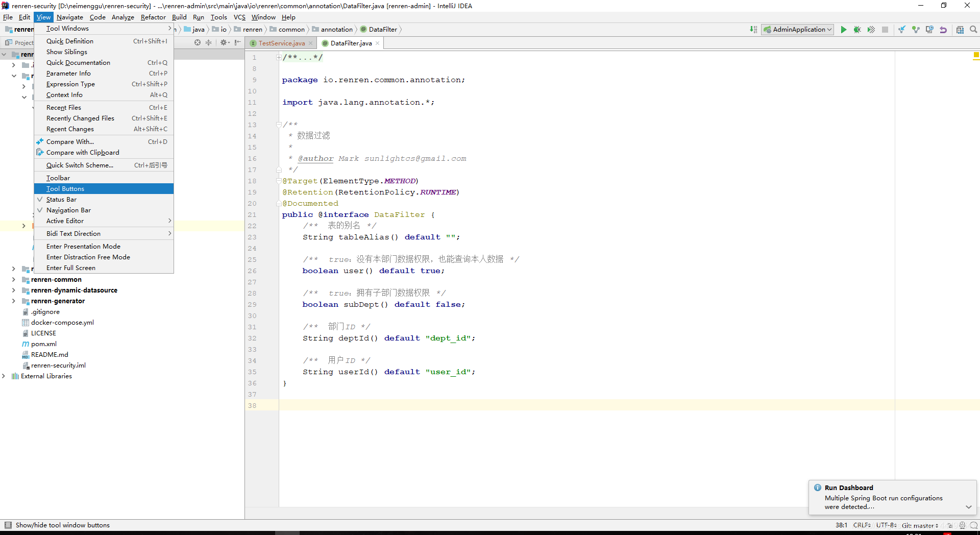Open Search Everywhere magnifier icon

(x=973, y=30)
